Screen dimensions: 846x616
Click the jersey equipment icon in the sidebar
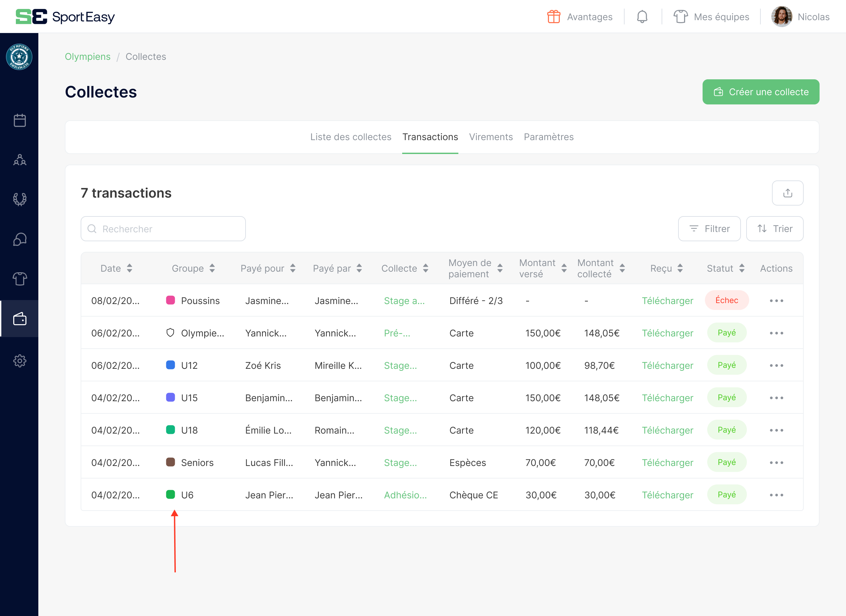point(19,279)
